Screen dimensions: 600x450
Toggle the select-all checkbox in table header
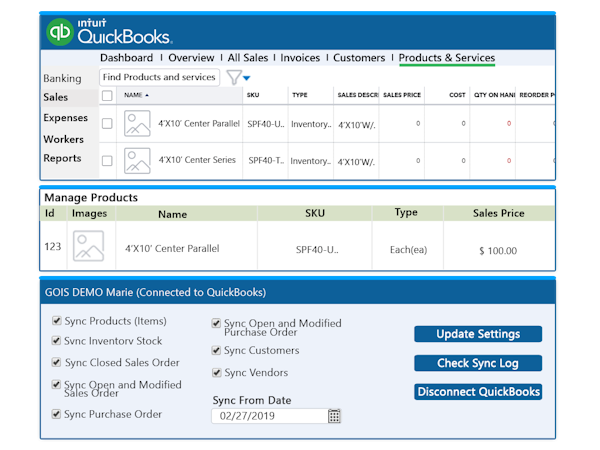pyautogui.click(x=107, y=95)
